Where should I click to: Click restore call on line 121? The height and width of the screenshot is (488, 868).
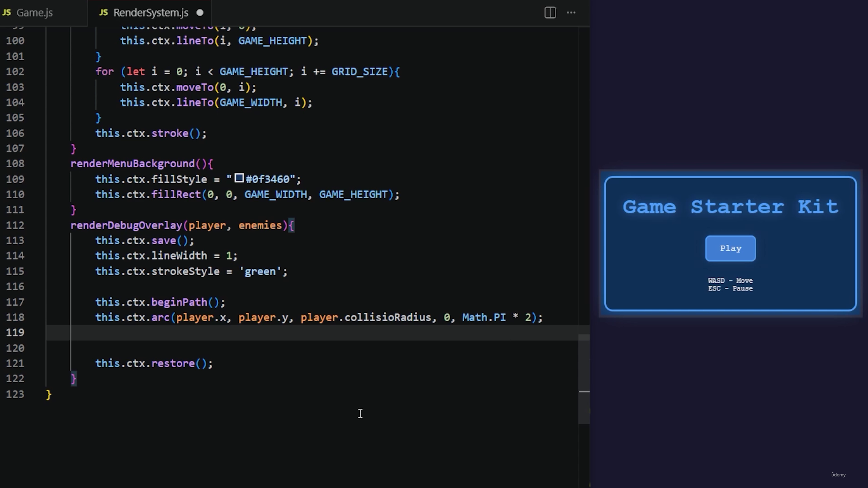[x=173, y=364]
